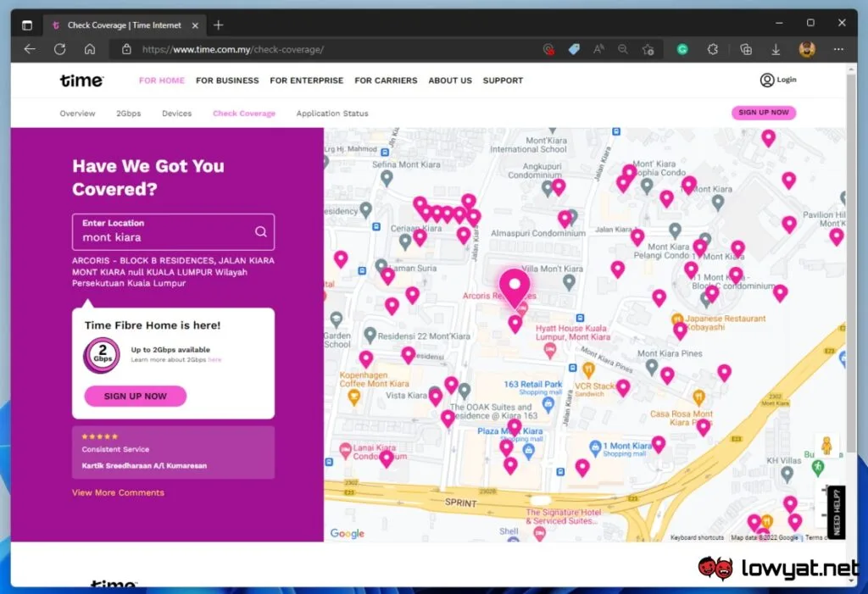Click the NEED HELP? side tab

(x=836, y=513)
